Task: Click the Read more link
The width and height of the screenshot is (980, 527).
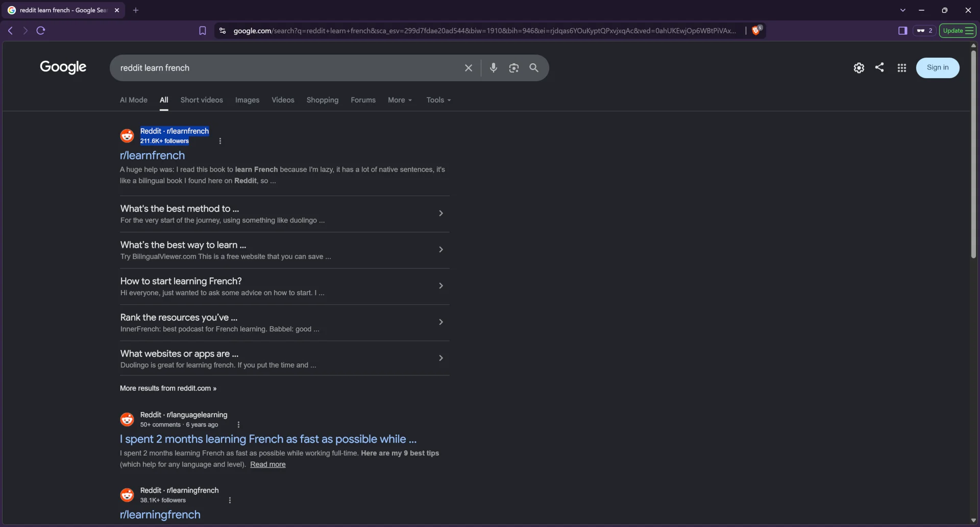Action: pyautogui.click(x=268, y=464)
